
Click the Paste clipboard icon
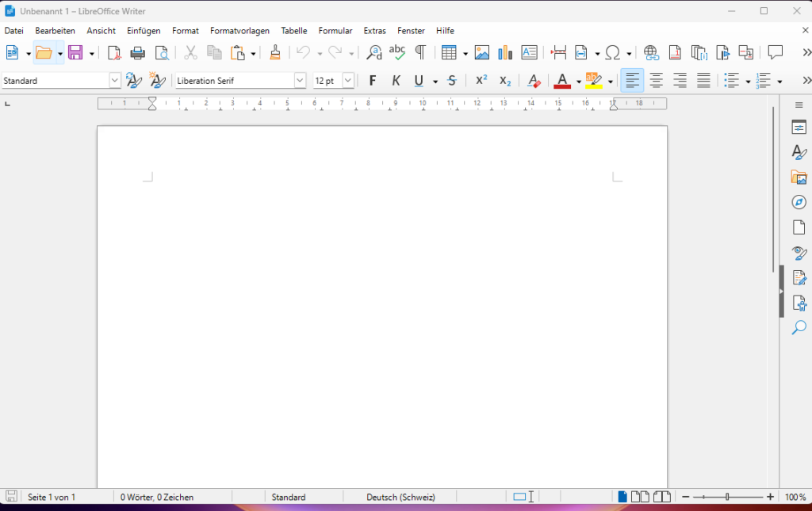(x=238, y=53)
